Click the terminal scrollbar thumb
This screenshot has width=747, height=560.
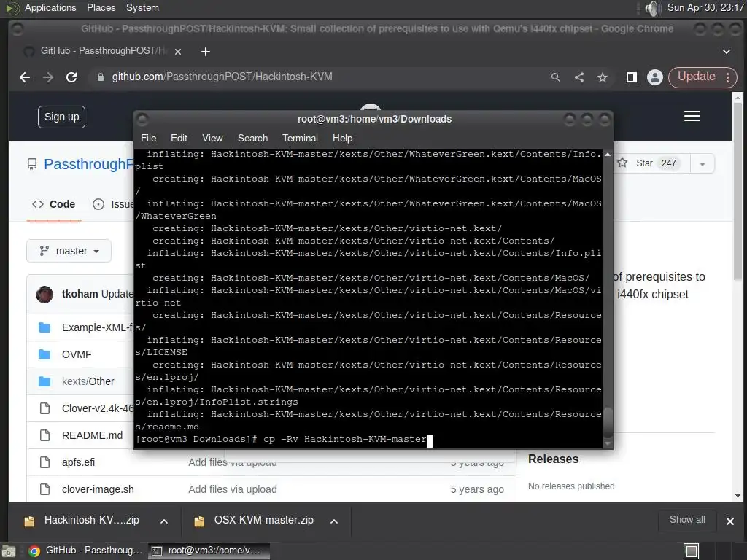[x=608, y=422]
